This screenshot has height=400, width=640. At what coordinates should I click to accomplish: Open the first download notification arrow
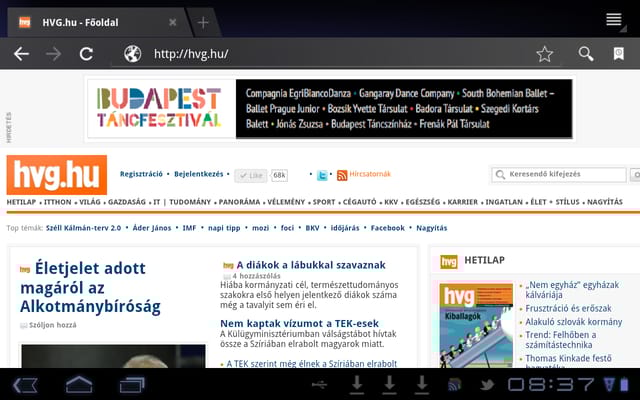(357, 385)
